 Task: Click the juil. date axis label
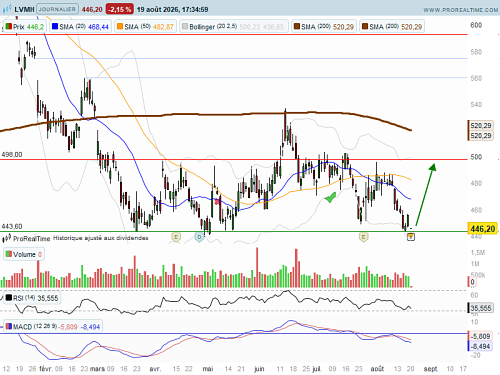click(316, 369)
